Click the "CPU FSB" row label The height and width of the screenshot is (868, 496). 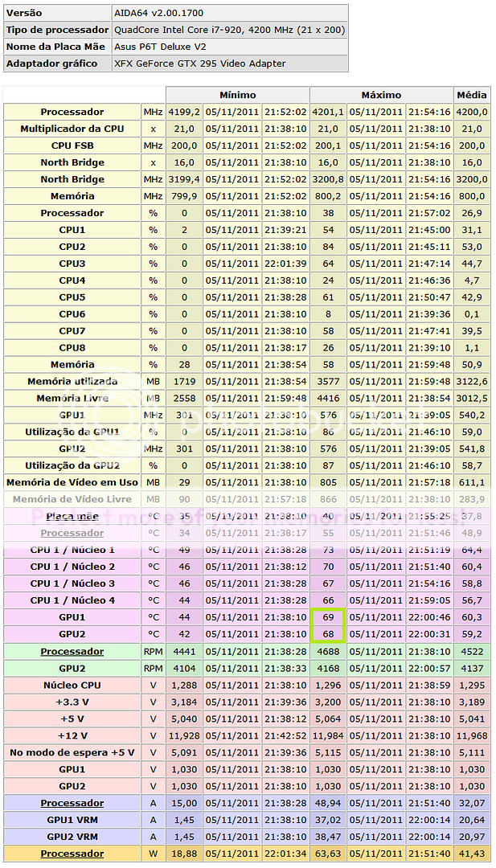click(72, 145)
